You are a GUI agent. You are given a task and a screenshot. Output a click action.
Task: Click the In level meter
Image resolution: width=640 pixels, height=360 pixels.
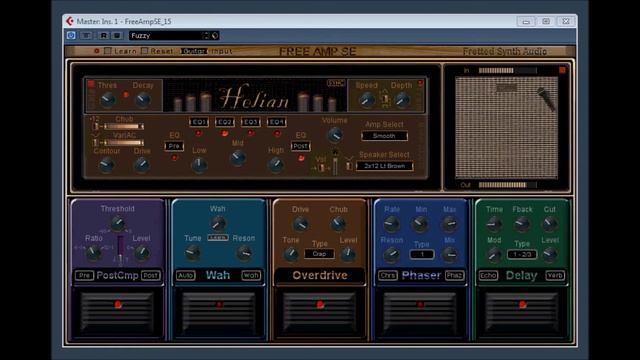click(507, 70)
